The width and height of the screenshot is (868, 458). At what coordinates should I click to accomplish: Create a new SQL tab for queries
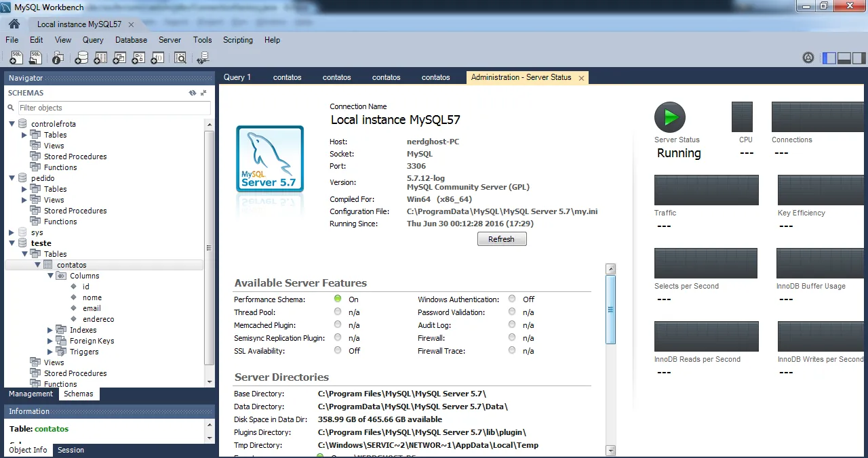pos(16,58)
